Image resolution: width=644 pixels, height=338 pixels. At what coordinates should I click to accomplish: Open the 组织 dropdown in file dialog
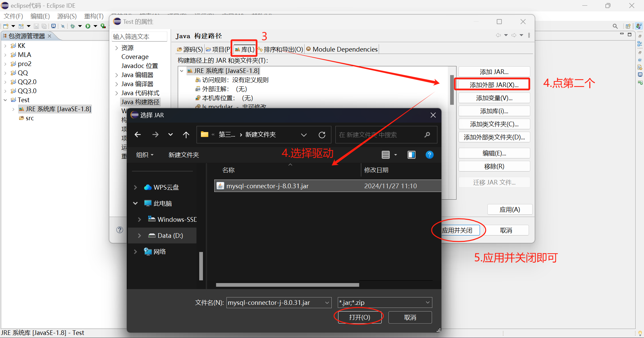pos(145,155)
